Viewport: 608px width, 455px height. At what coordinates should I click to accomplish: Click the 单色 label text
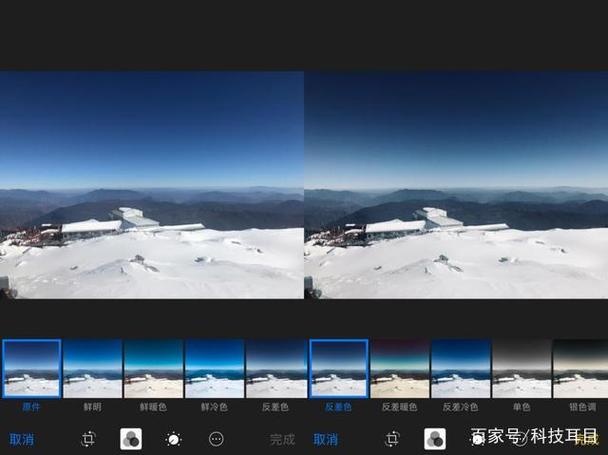pos(522,407)
